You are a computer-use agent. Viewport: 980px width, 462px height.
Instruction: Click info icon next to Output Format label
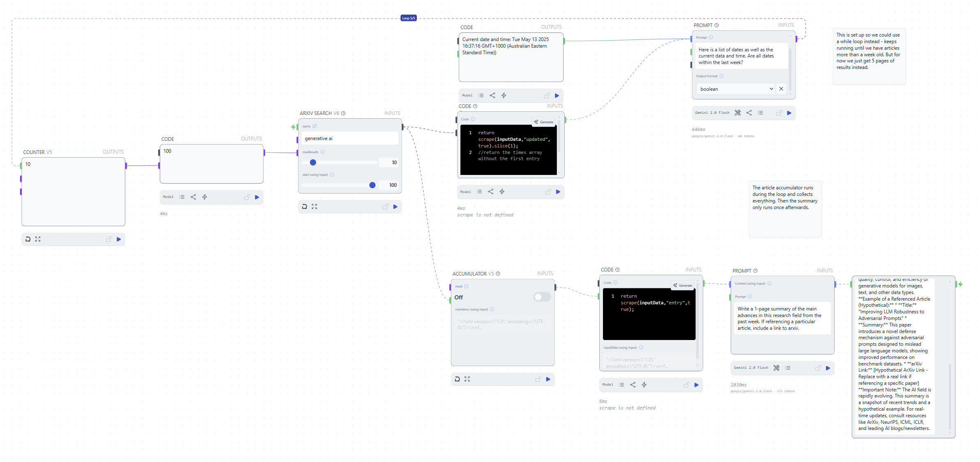(x=722, y=76)
